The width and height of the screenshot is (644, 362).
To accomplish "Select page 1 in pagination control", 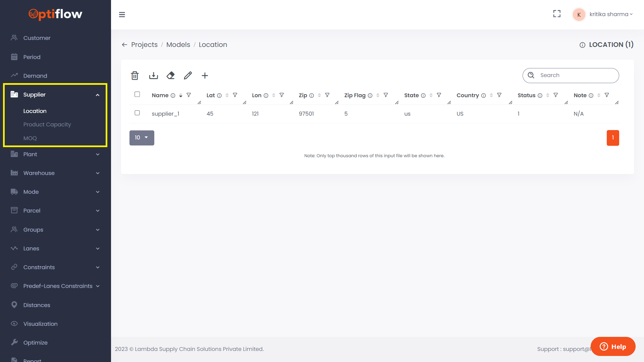I will pyautogui.click(x=613, y=138).
